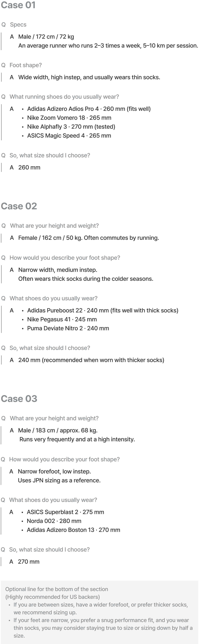Select the ASICS Superblast 2 list item
Screen dimensions: 199x644
click(x=65, y=512)
